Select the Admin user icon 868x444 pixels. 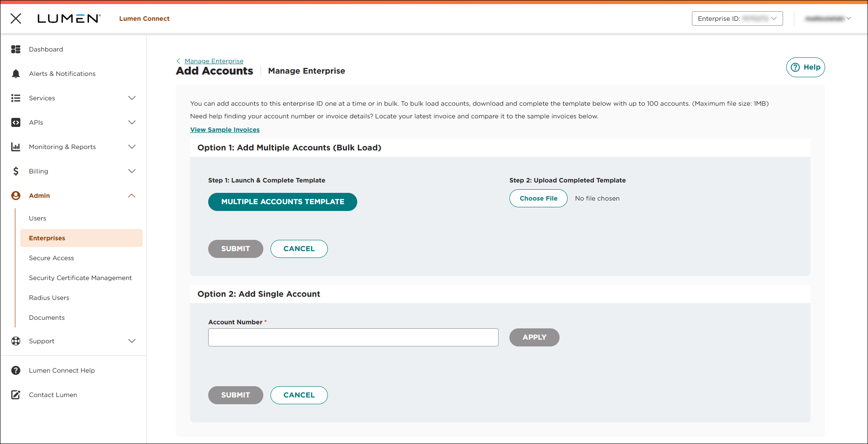tap(16, 196)
